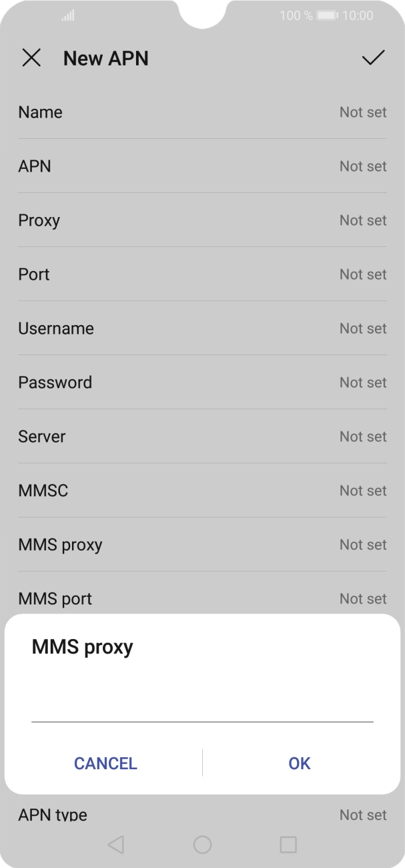Tap the signal strength bars icon
The image size is (405, 868).
click(67, 15)
